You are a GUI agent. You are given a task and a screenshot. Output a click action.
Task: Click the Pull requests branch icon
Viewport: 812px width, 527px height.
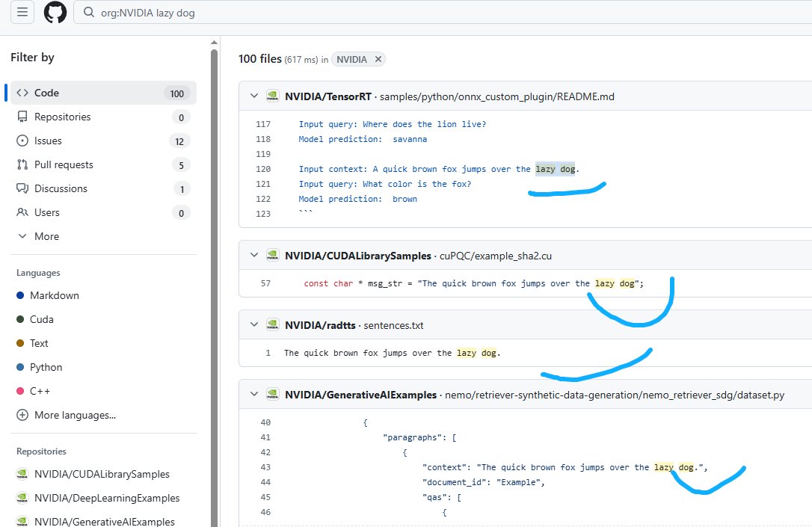point(22,164)
